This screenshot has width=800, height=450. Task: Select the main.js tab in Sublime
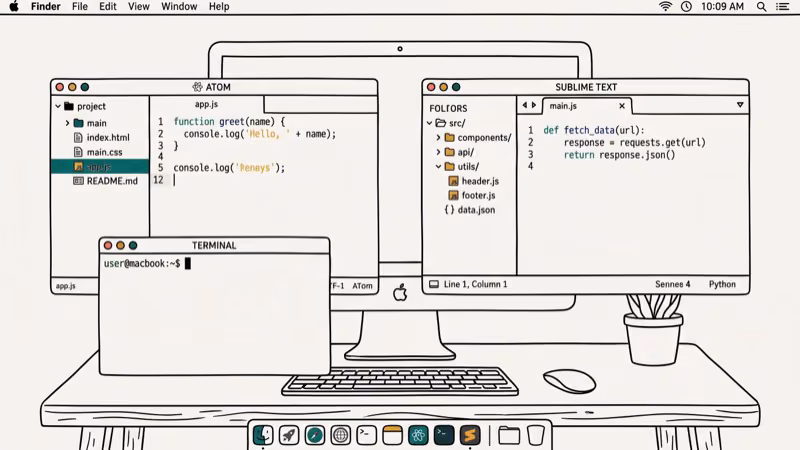point(587,106)
